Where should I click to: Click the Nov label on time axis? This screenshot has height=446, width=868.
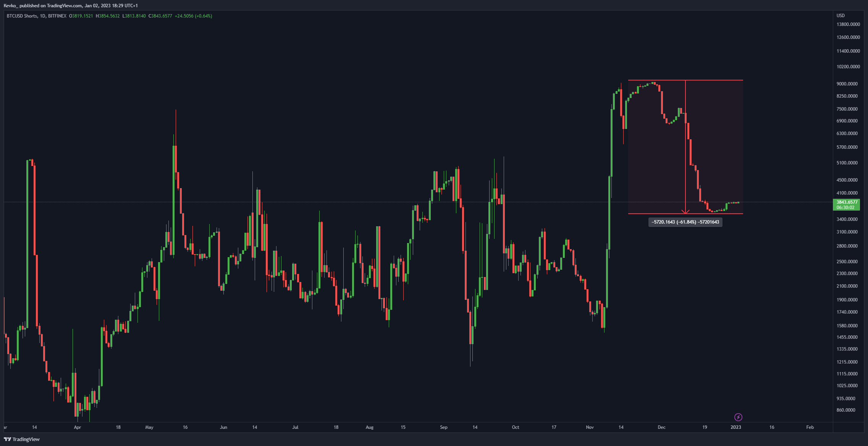[x=590, y=427]
